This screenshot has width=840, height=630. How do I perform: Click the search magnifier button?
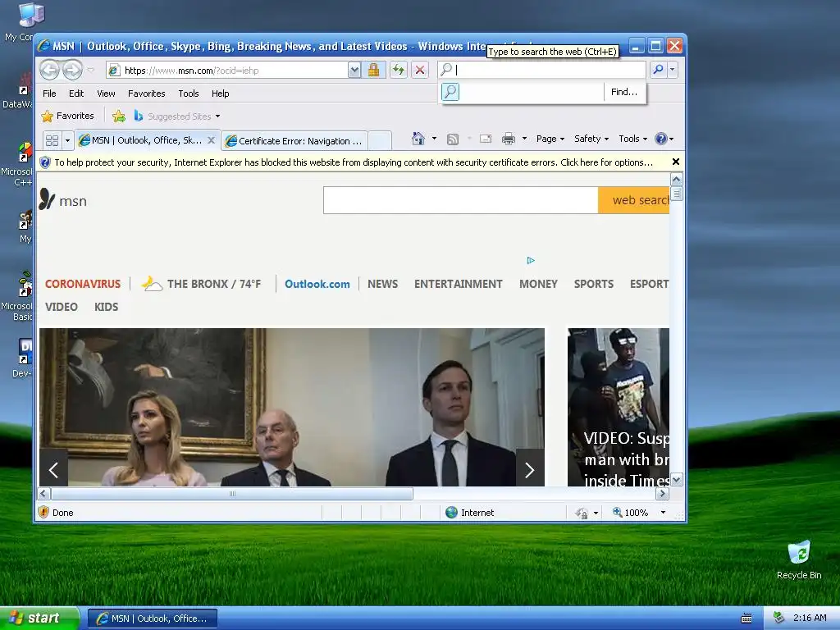[659, 70]
